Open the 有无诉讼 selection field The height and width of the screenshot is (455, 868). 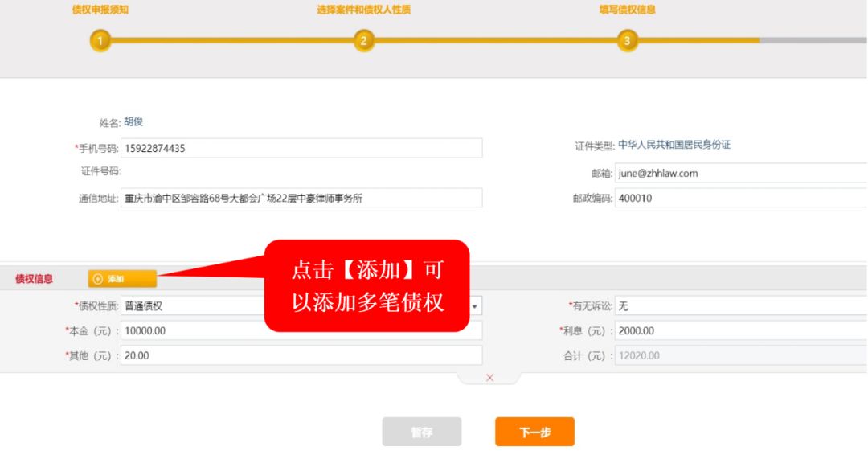pos(741,306)
